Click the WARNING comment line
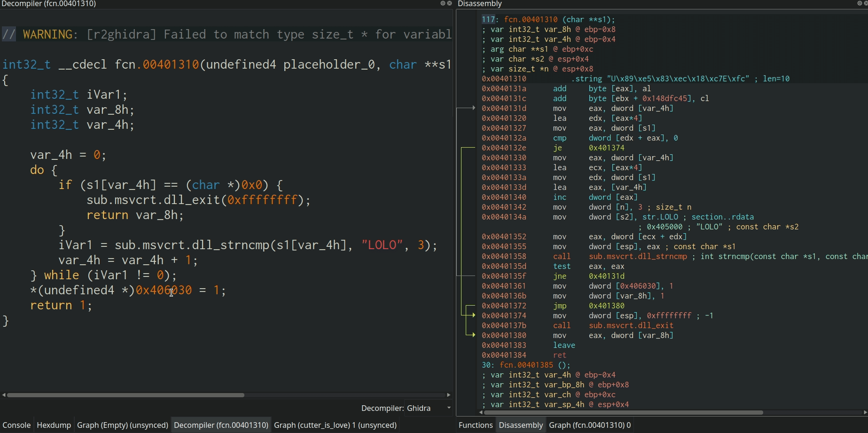 click(227, 34)
